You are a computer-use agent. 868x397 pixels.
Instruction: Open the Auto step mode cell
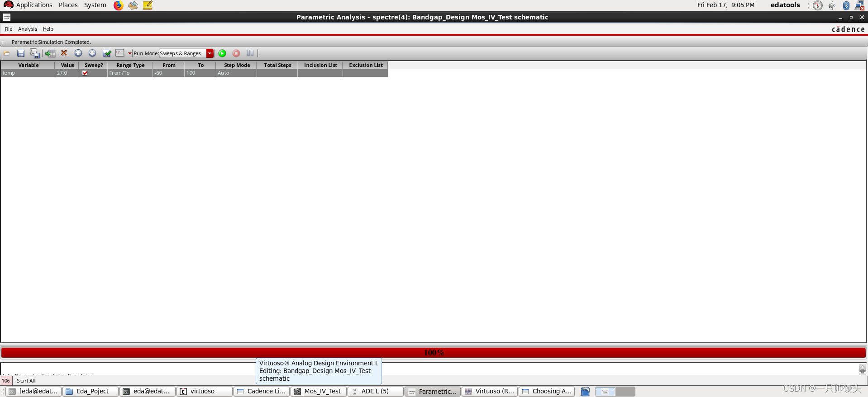point(236,73)
